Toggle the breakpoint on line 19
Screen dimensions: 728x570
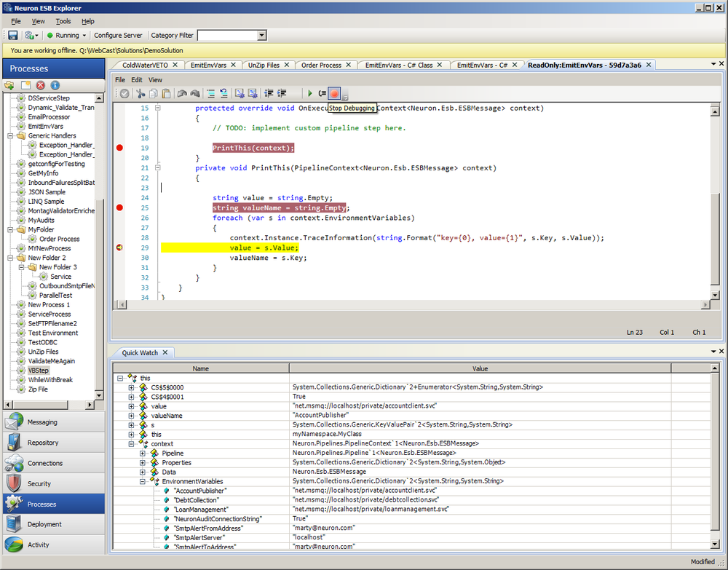point(119,148)
